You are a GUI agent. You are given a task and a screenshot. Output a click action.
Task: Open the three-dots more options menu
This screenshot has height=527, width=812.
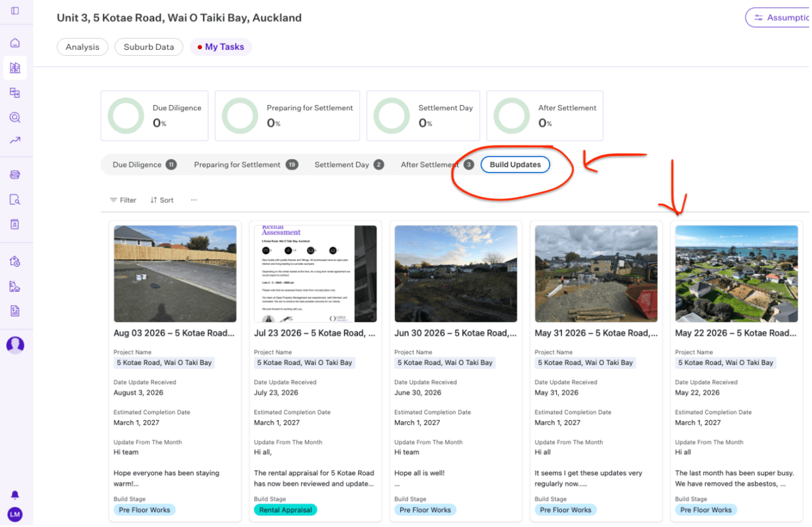click(x=194, y=200)
